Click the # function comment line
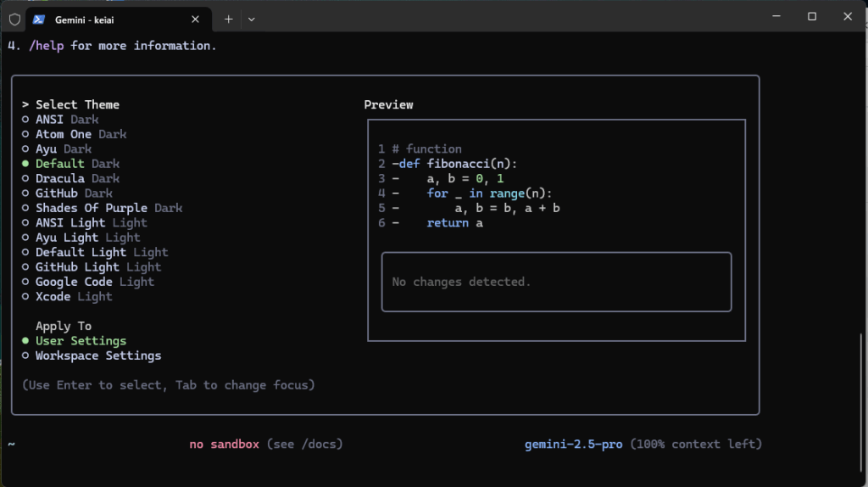 (x=427, y=149)
